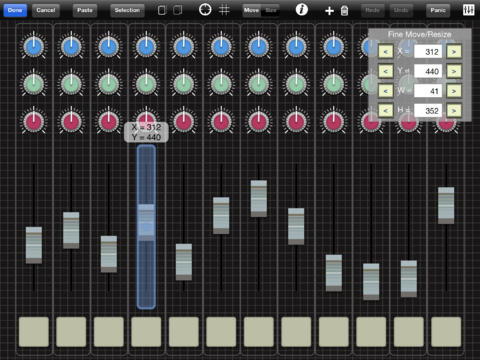Hit the Panic button
Image resolution: width=480 pixels, height=360 pixels.
pyautogui.click(x=438, y=10)
